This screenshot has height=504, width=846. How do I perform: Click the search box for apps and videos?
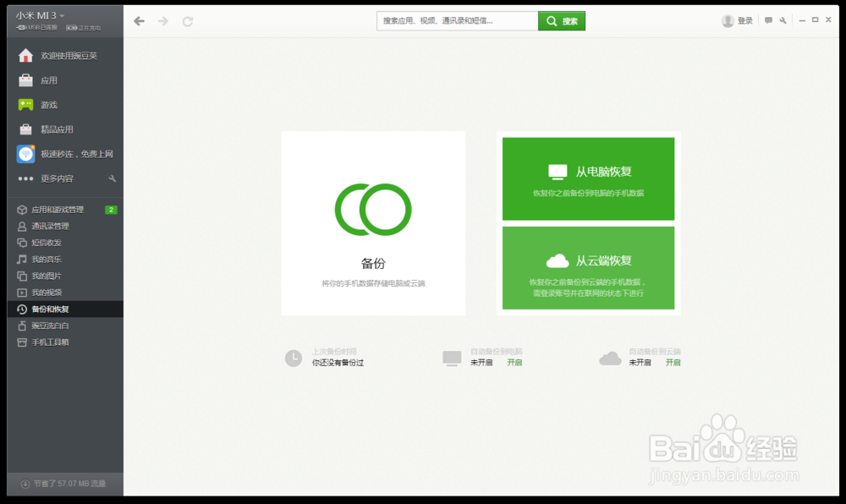point(457,21)
